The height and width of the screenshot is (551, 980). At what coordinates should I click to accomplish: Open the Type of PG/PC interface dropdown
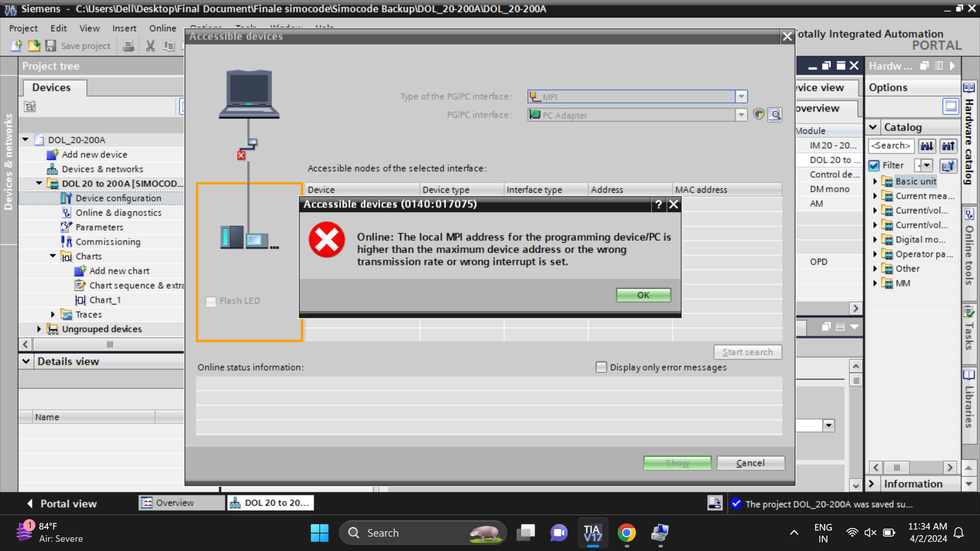click(x=741, y=96)
